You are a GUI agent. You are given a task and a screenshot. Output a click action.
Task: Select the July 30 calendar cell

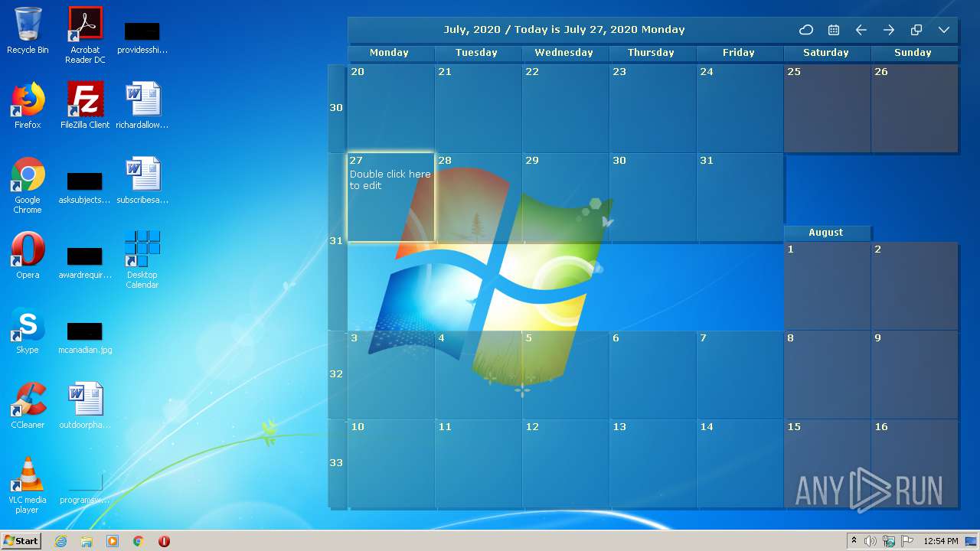coord(652,197)
